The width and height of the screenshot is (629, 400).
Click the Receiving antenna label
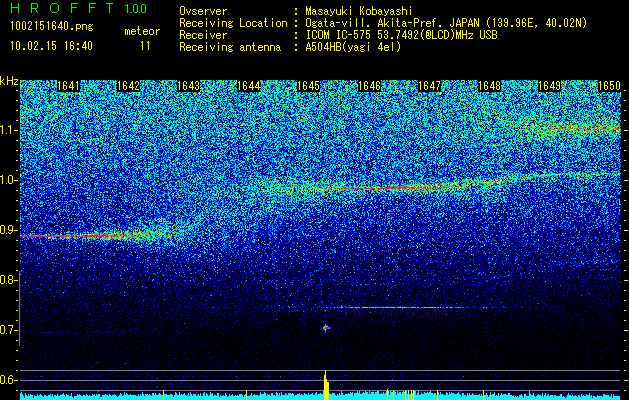pos(230,47)
